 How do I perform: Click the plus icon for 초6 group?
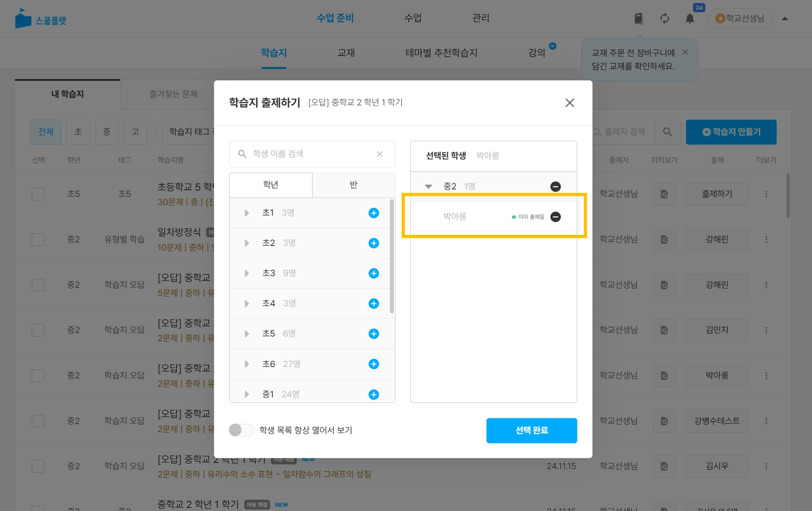coord(373,364)
